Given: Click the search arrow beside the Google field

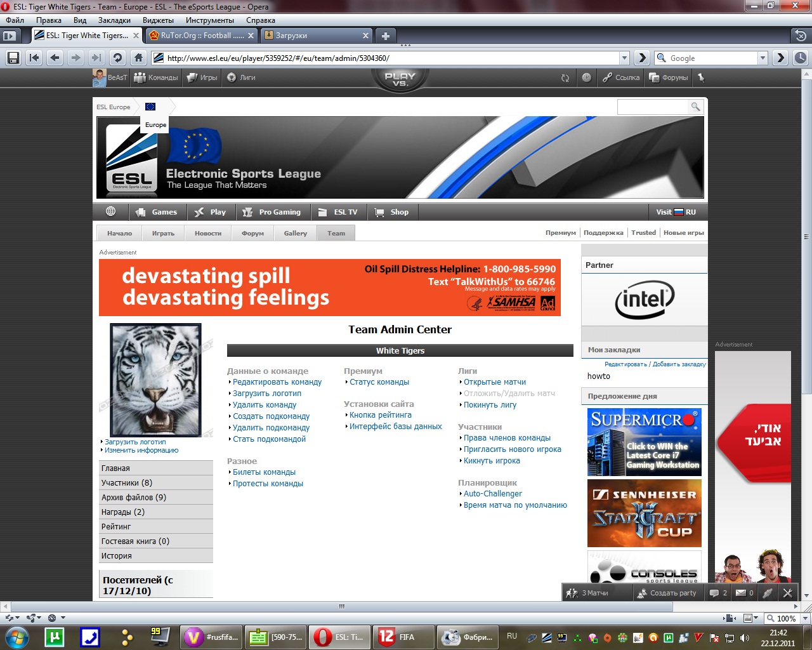Looking at the screenshot, I should click(780, 58).
